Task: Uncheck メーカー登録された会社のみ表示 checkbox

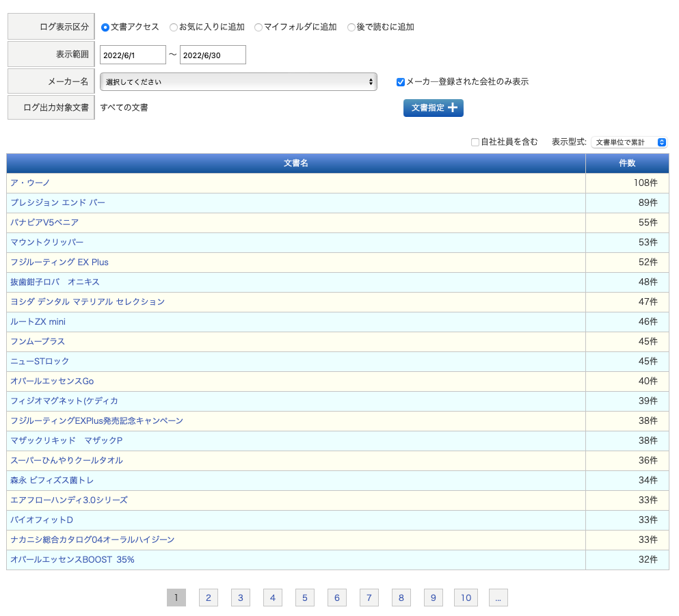Action: click(401, 82)
